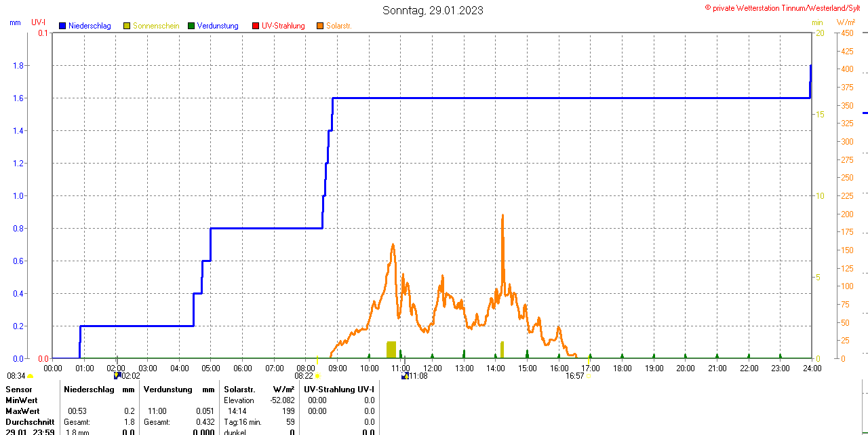The image size is (868, 435).
Task: Click the solar radiation peak at 14:14
Action: pos(502,216)
